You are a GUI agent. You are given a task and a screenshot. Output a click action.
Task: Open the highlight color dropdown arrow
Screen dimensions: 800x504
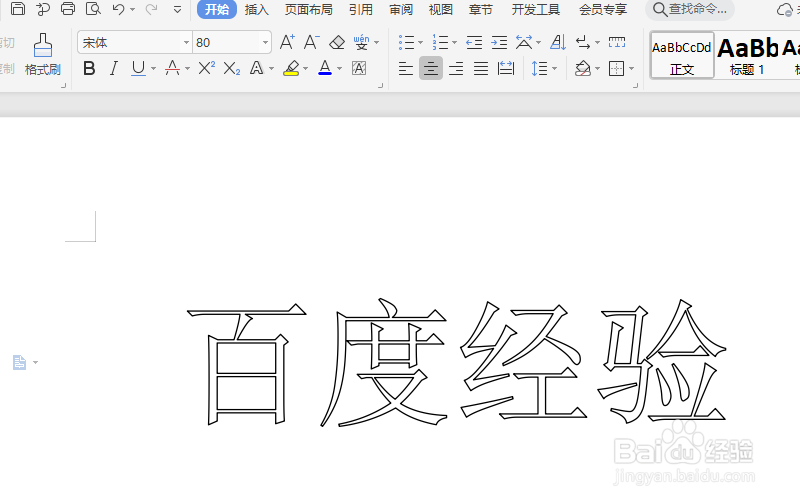[x=306, y=68]
